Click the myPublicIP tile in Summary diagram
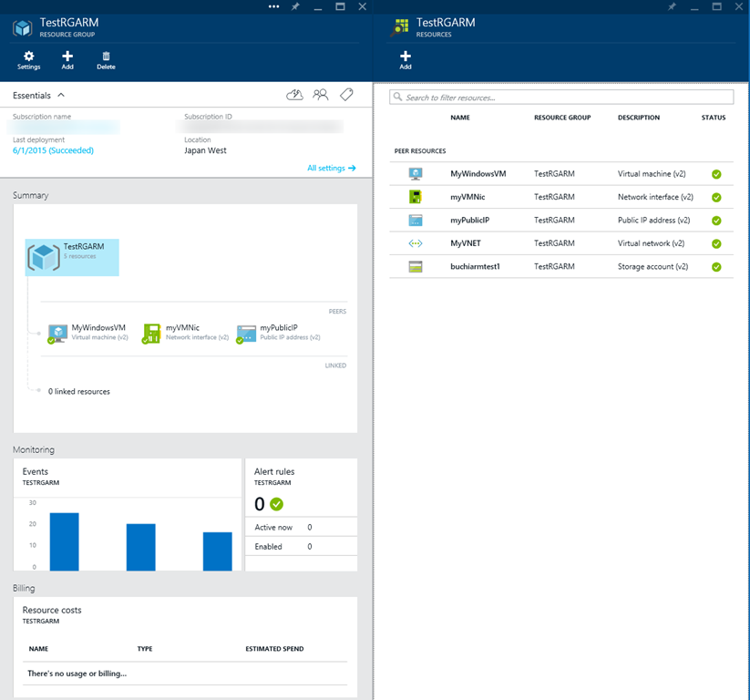 pyautogui.click(x=279, y=333)
